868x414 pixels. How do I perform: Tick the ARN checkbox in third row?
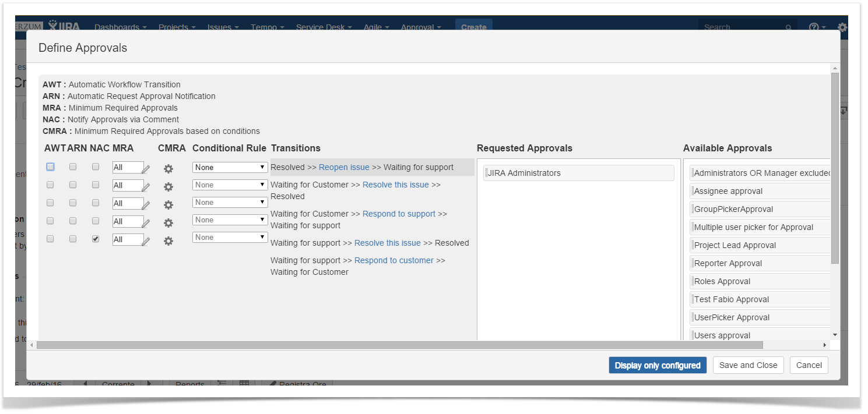point(73,203)
